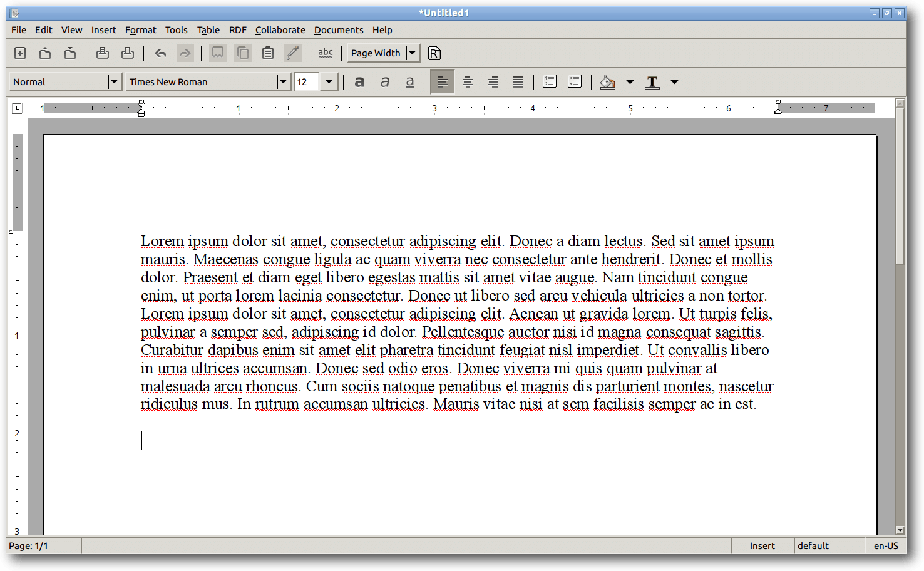Click the font color T icon

click(x=652, y=82)
